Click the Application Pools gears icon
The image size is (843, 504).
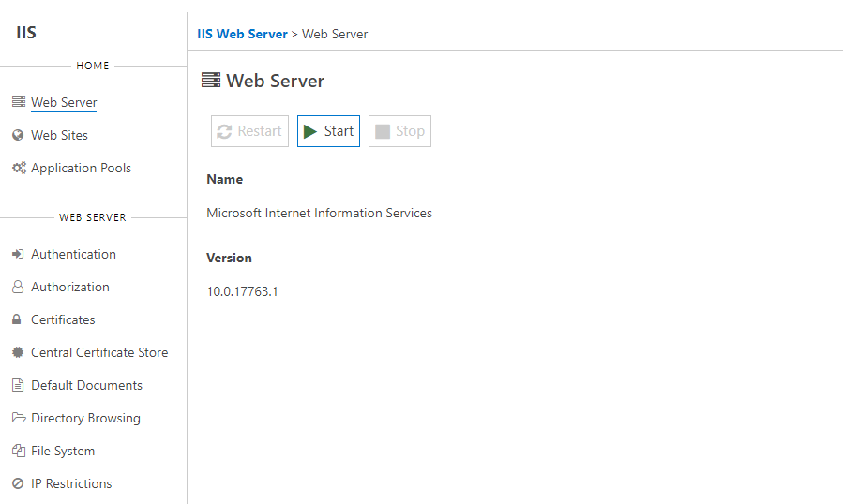[19, 168]
